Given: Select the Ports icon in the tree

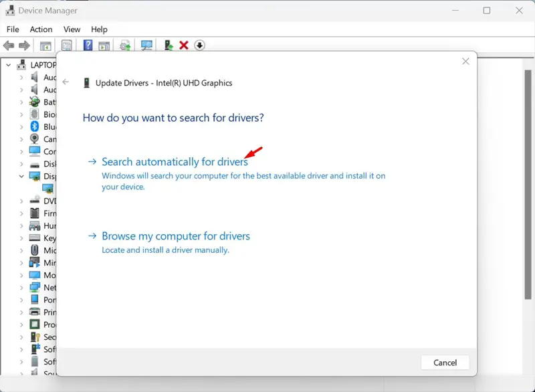Looking at the screenshot, I should click(35, 299).
